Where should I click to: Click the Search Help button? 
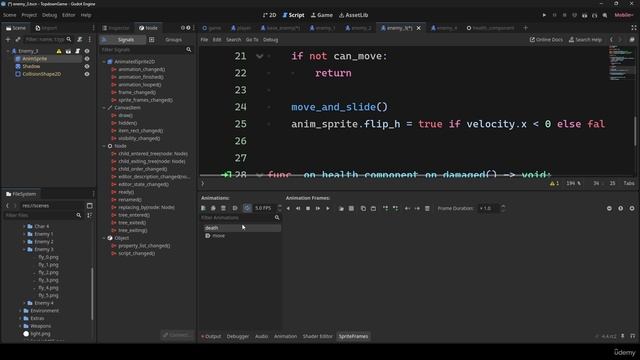(x=585, y=40)
